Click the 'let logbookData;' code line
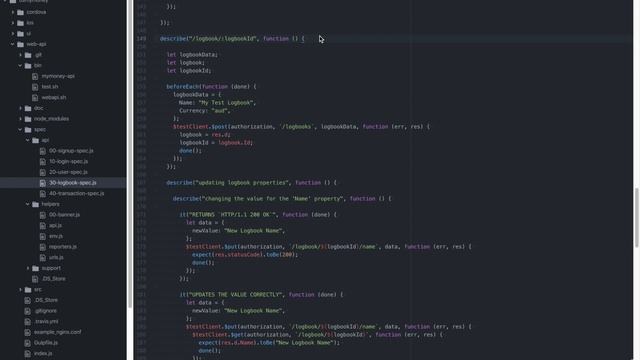 (192, 55)
